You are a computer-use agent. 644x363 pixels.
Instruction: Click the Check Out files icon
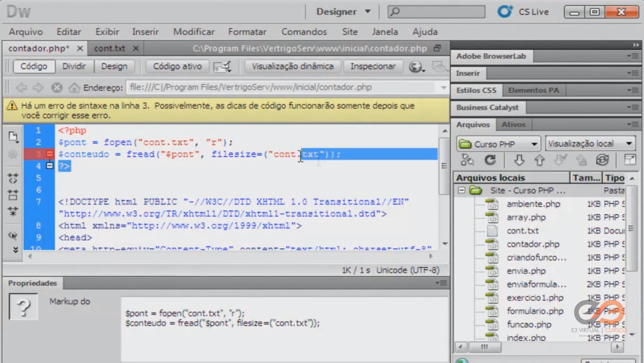tap(560, 160)
